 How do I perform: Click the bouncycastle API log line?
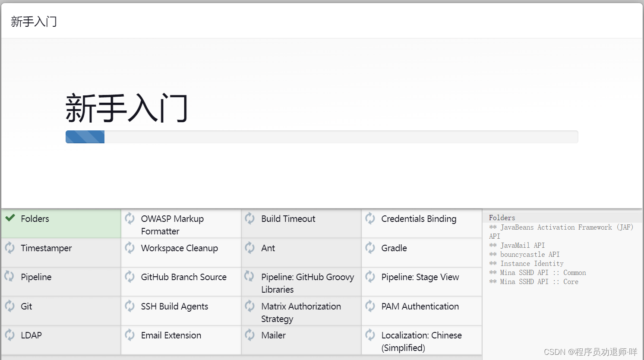coord(524,254)
